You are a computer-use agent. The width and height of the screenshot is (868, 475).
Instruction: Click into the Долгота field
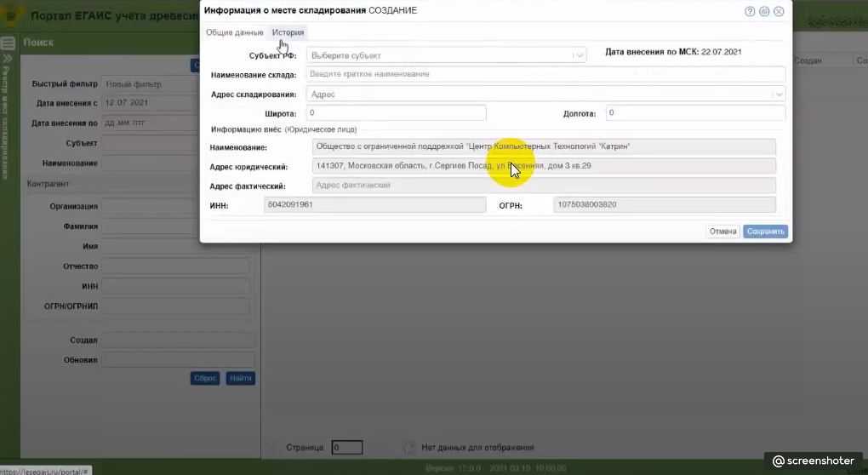[694, 112]
